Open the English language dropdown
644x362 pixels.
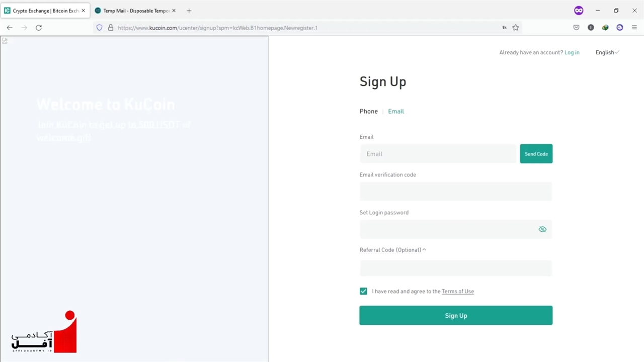[x=607, y=52]
